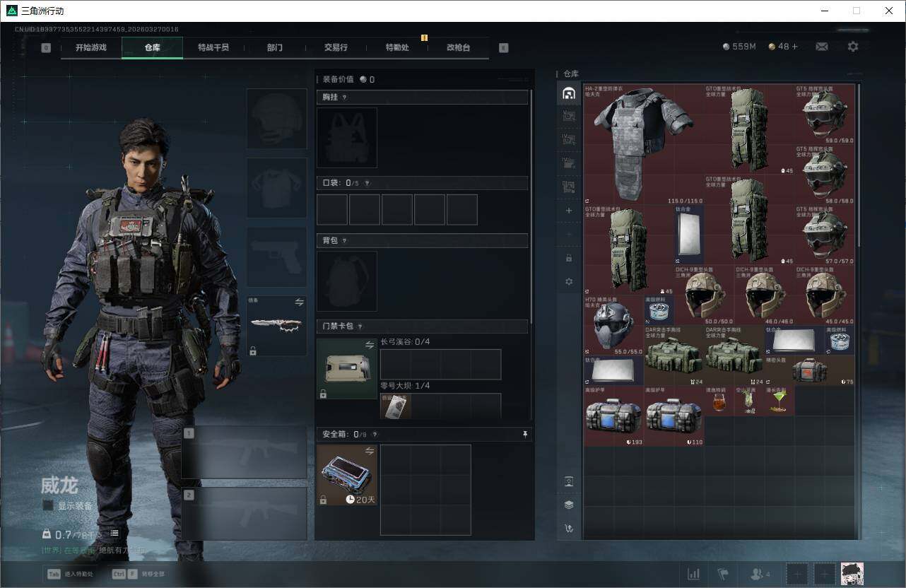Select the equipped knife melee slot
Viewport: 906px width, 588px height.
[x=276, y=326]
